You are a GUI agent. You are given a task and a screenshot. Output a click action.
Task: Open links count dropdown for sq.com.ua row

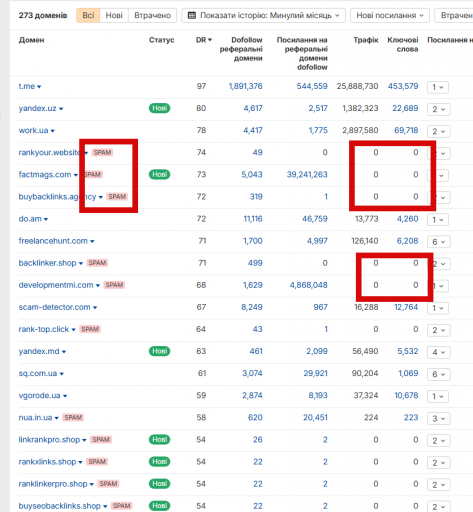439,374
